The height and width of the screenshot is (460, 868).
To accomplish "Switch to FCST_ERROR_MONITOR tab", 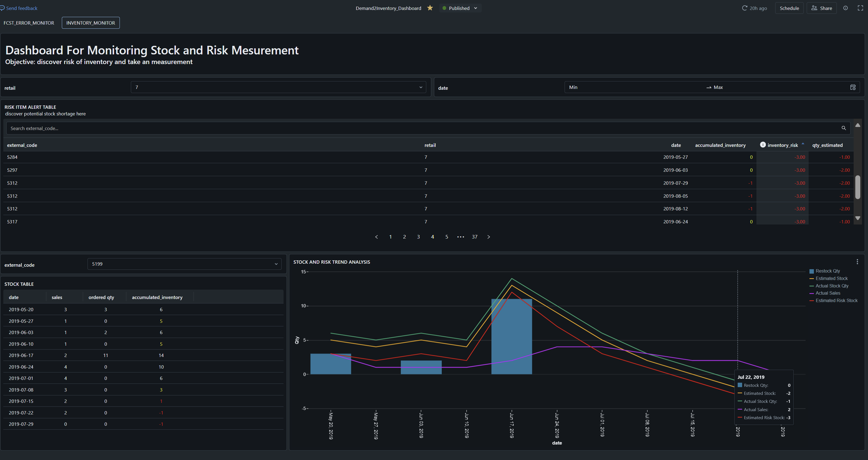I will pyautogui.click(x=29, y=23).
